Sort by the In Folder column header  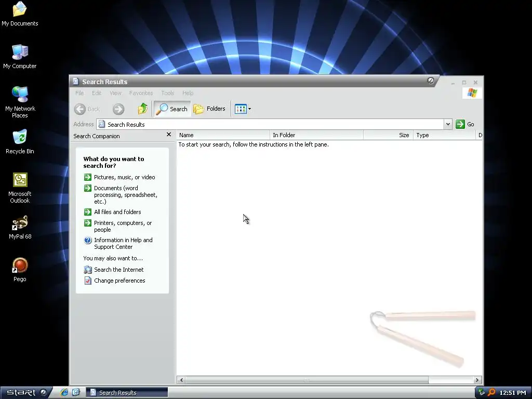[316, 135]
